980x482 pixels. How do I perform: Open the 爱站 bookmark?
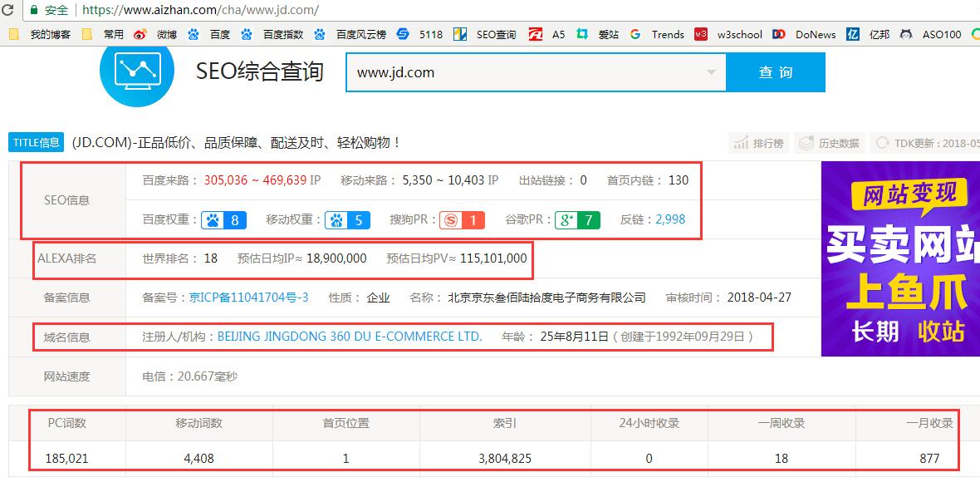(x=597, y=34)
